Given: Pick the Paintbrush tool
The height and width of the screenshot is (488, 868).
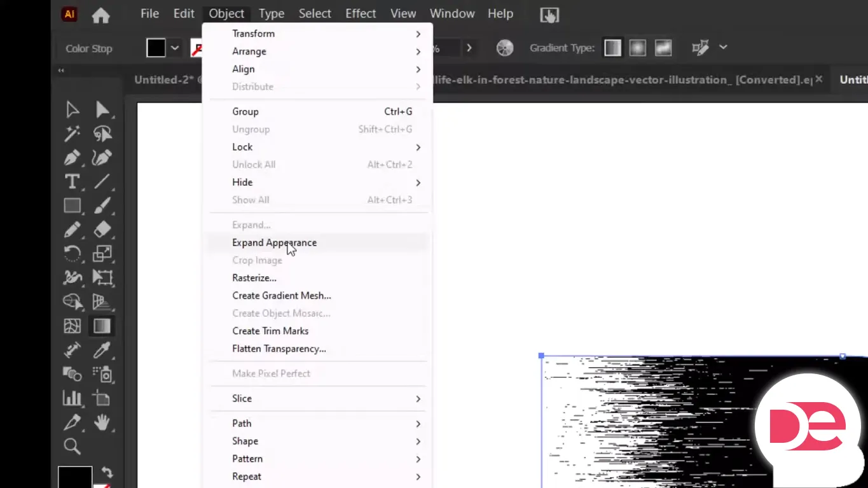Looking at the screenshot, I should click(x=102, y=206).
